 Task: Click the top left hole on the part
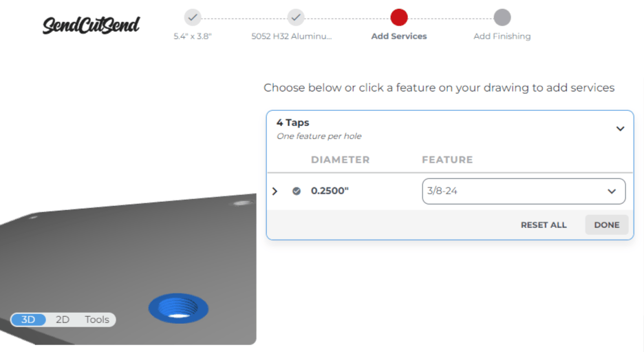[32, 218]
